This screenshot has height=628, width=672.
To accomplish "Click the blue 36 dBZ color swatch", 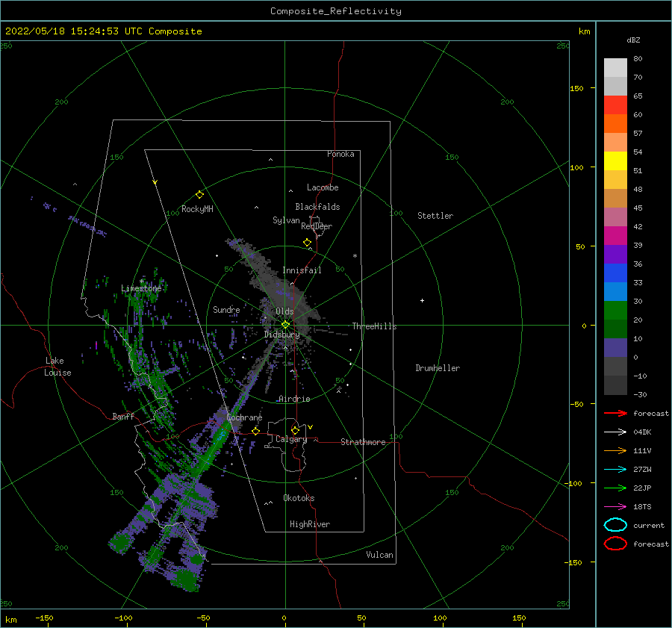I will pyautogui.click(x=615, y=273).
